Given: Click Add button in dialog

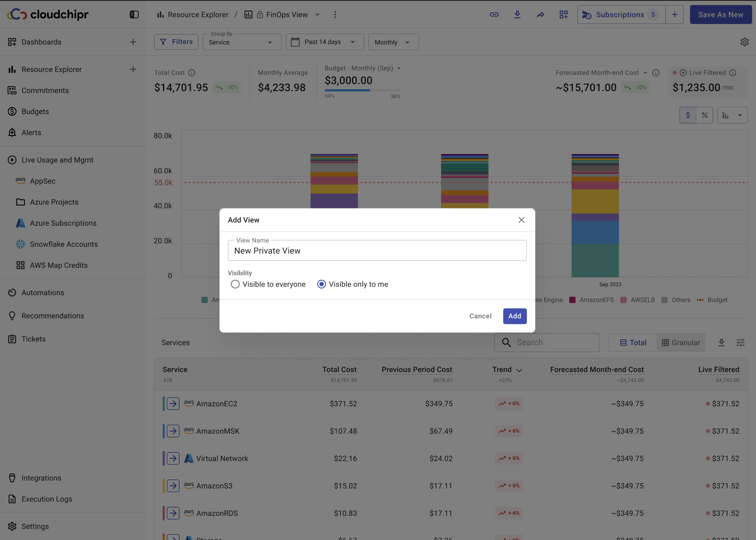Looking at the screenshot, I should (x=515, y=316).
